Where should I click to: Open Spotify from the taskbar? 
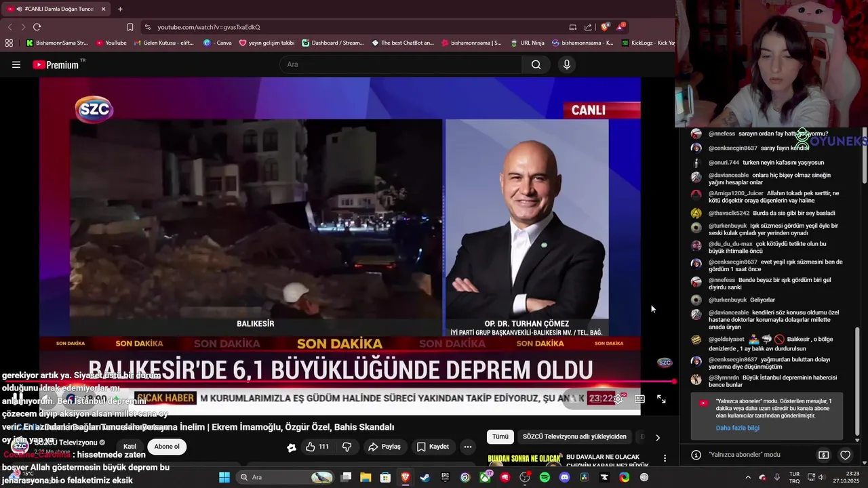click(545, 477)
